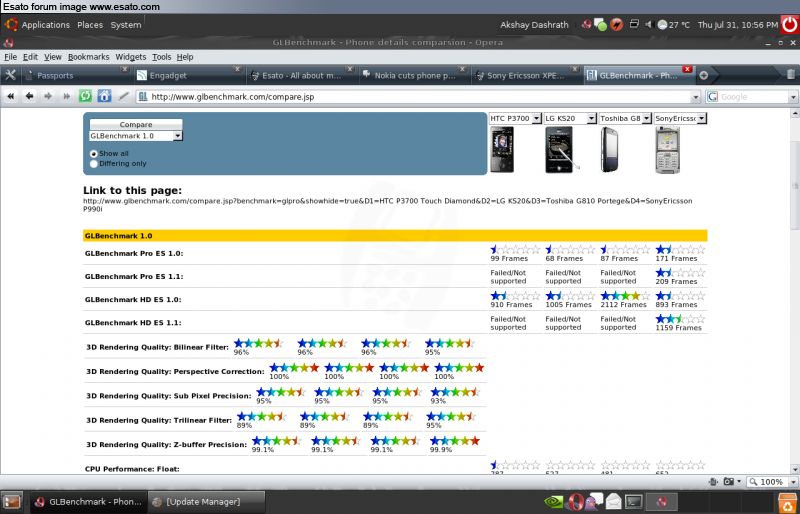Click the trash icon in bottom panel
This screenshot has height=514, width=800.
point(789,502)
